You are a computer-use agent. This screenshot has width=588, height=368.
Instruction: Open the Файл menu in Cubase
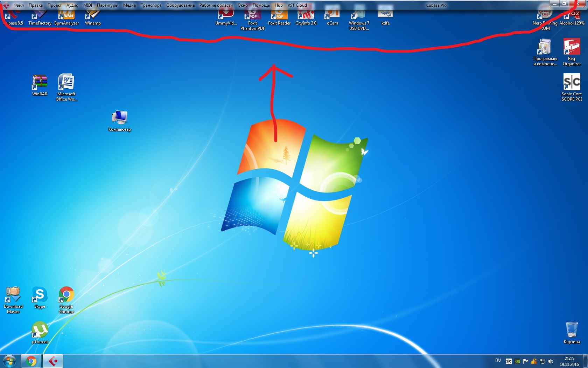pos(19,5)
